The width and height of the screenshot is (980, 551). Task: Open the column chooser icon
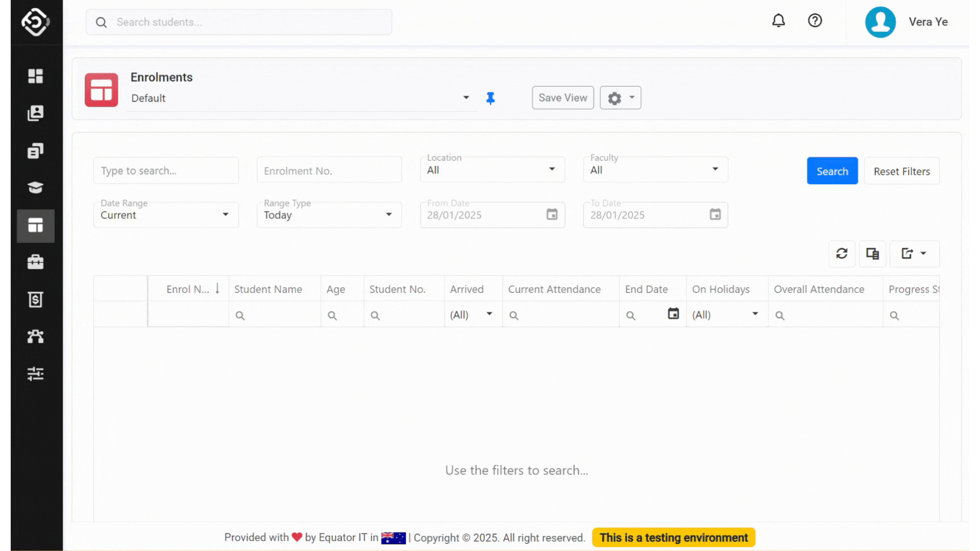[872, 254]
